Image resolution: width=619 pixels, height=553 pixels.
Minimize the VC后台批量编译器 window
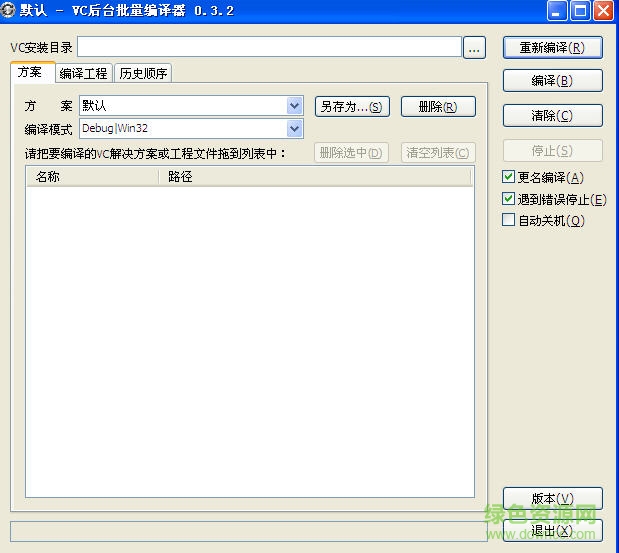click(x=557, y=11)
